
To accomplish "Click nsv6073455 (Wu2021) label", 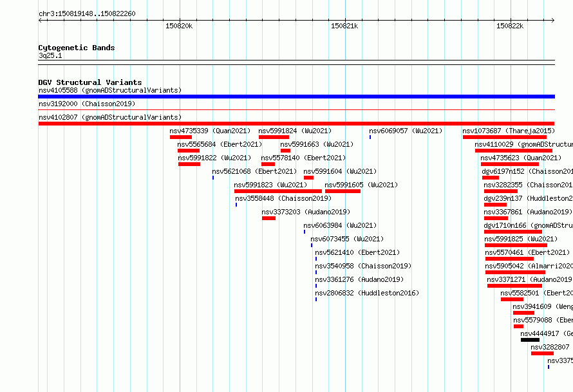I will click(347, 239).
